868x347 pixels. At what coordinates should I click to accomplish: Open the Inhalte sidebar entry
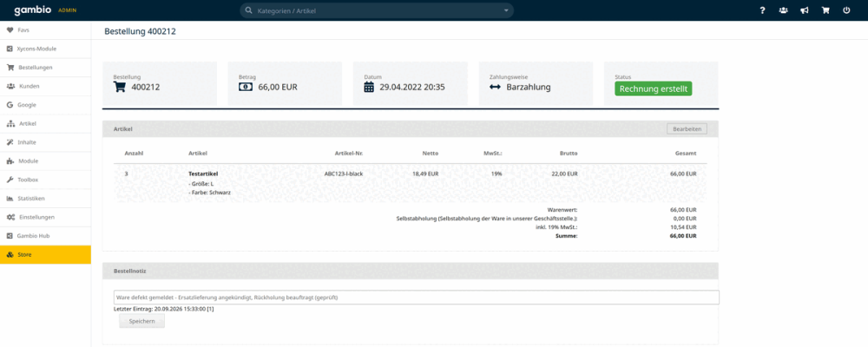[x=45, y=142]
